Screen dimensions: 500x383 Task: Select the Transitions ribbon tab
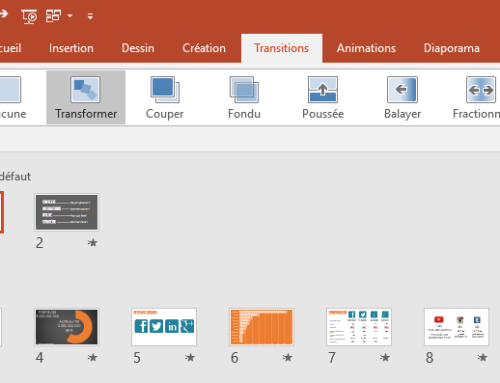[282, 48]
